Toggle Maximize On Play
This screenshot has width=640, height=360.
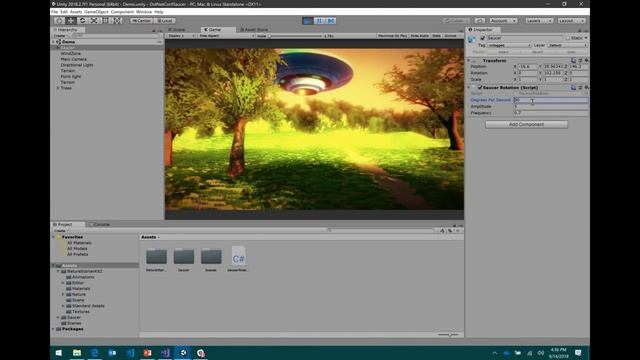[x=392, y=36]
